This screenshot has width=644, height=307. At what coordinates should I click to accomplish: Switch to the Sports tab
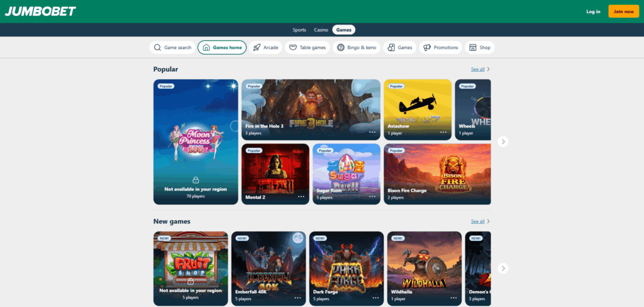[x=299, y=30]
